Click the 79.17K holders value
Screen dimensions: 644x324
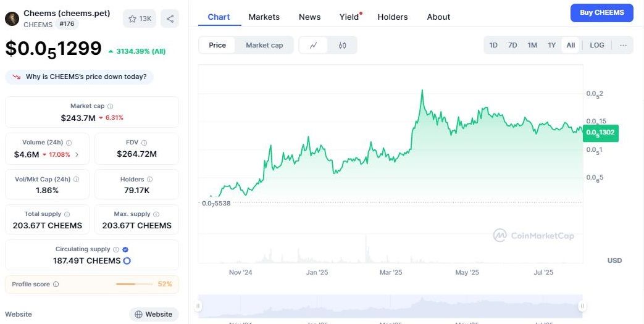click(x=137, y=191)
